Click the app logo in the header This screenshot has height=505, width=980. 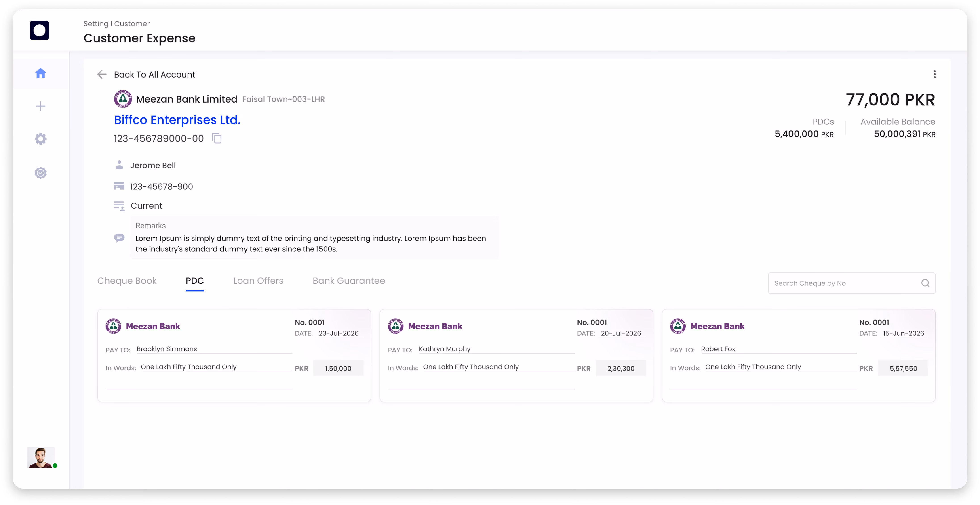(39, 30)
